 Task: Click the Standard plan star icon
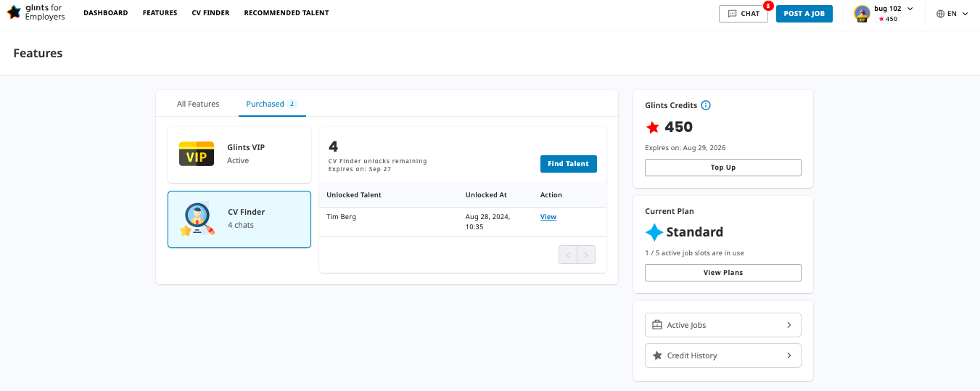click(654, 232)
